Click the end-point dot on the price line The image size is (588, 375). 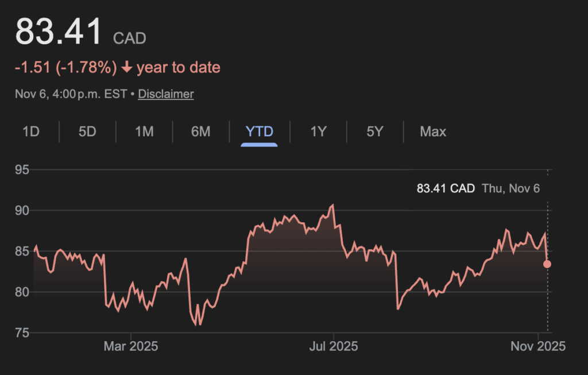pyautogui.click(x=547, y=264)
